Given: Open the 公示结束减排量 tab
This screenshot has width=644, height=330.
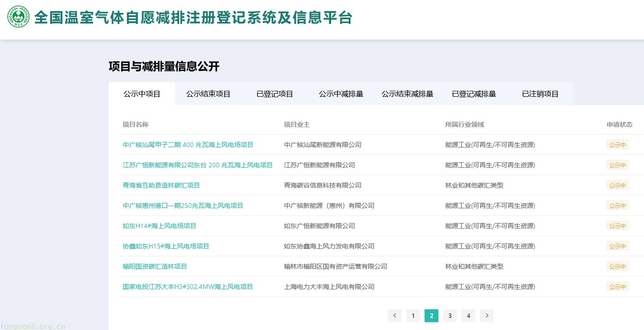Looking at the screenshot, I should pos(408,94).
